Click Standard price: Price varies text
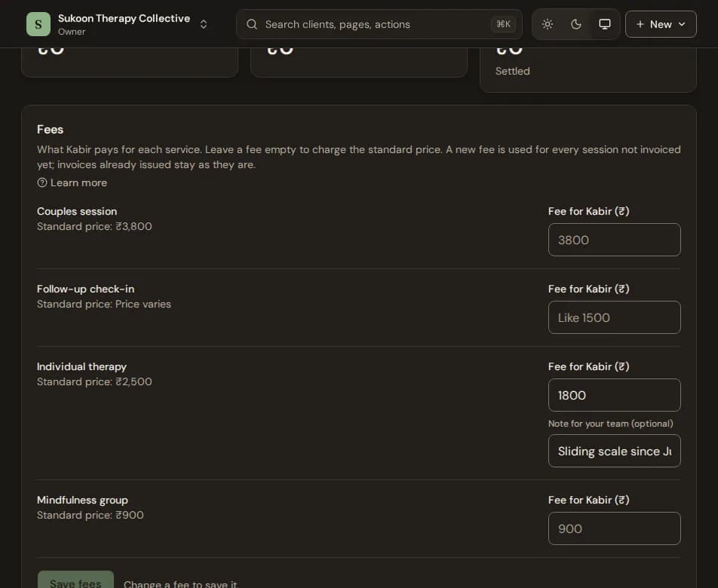Screen dimensions: 718x588 point(104,305)
